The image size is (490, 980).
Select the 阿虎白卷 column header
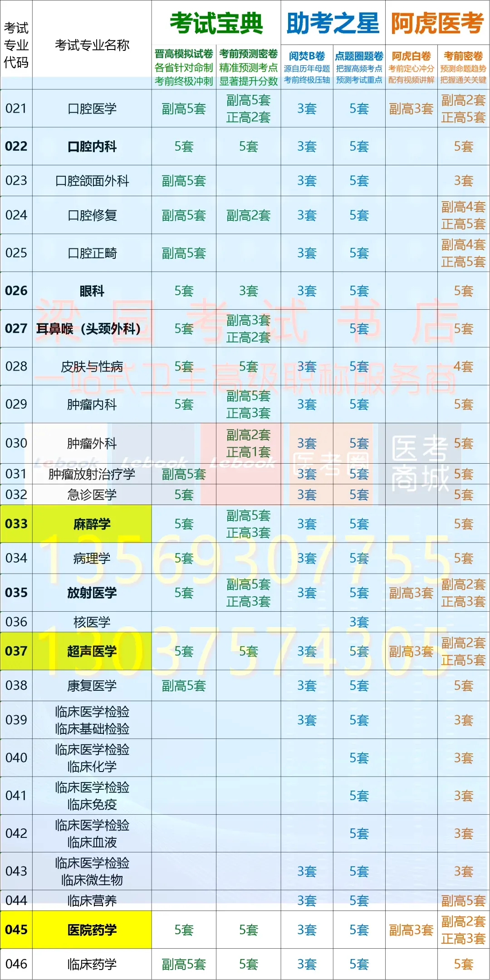[412, 56]
